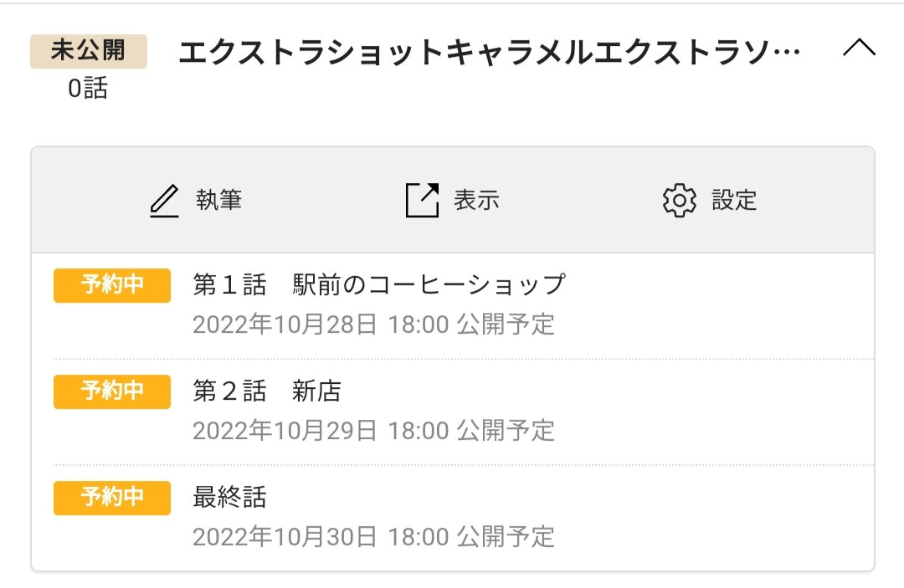Click the 予約中 badge for 最終話

click(112, 498)
